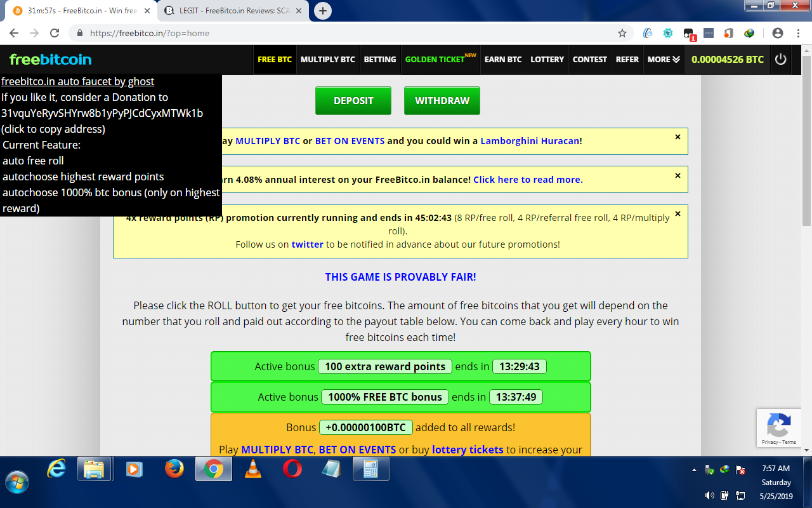Viewport: 812px width, 508px height.
Task: Reload the FreeBitco.in page
Action: click(55, 33)
